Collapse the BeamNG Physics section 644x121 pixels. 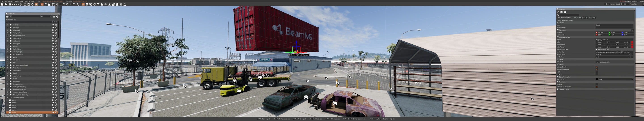(558, 37)
